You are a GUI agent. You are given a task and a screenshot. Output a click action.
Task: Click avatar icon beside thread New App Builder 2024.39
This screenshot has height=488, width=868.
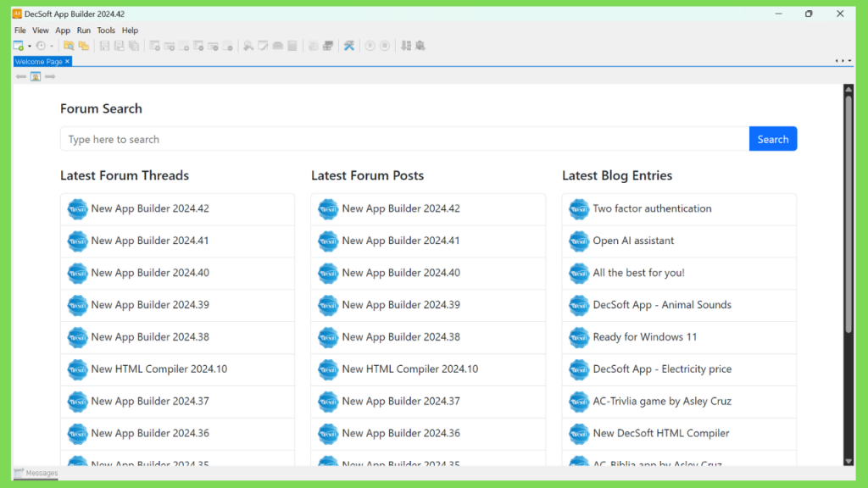pos(77,305)
